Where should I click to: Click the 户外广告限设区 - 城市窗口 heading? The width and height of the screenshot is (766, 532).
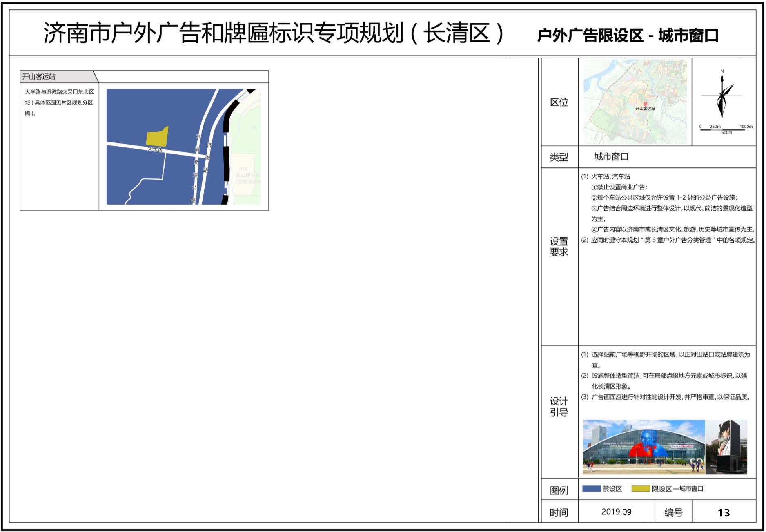pos(628,36)
